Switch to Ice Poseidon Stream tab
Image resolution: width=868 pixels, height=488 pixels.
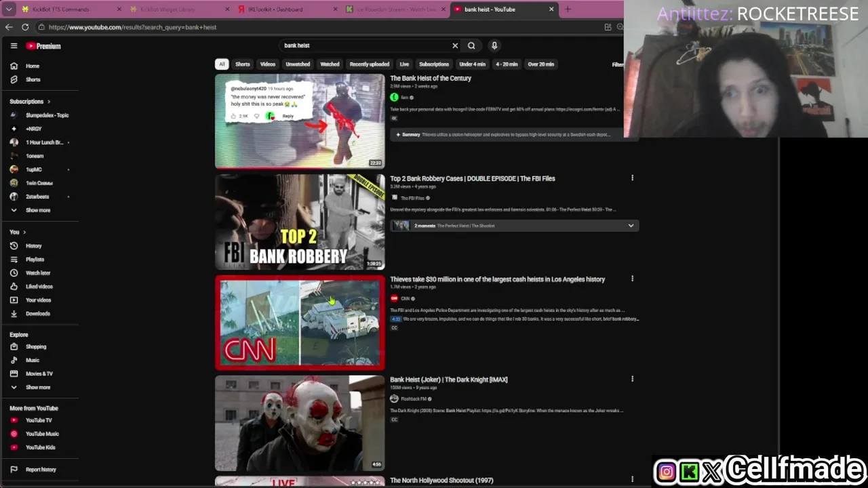pyautogui.click(x=397, y=9)
